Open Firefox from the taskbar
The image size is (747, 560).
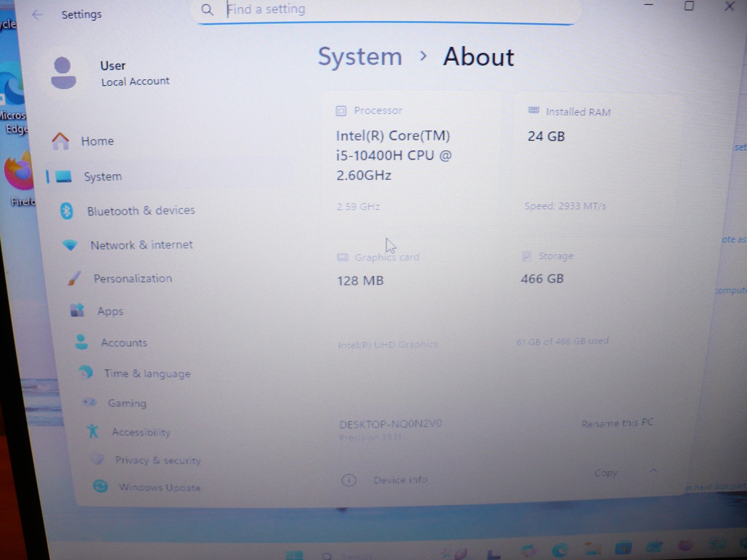(x=685, y=545)
